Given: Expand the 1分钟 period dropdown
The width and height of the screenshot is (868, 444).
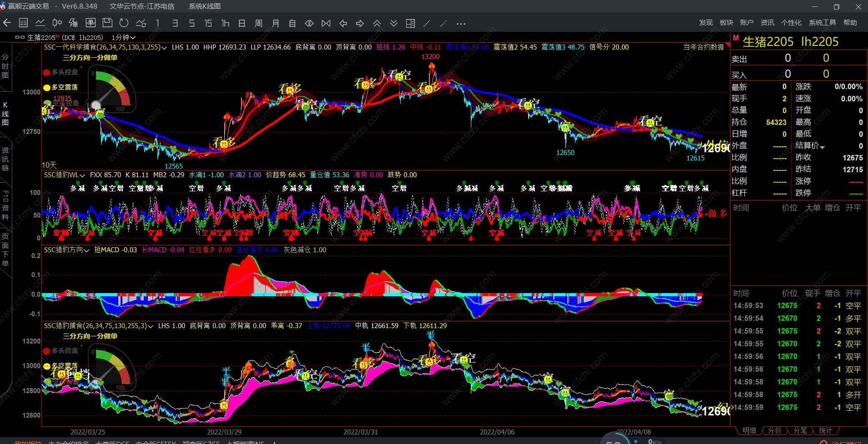Looking at the screenshot, I should click(x=132, y=38).
